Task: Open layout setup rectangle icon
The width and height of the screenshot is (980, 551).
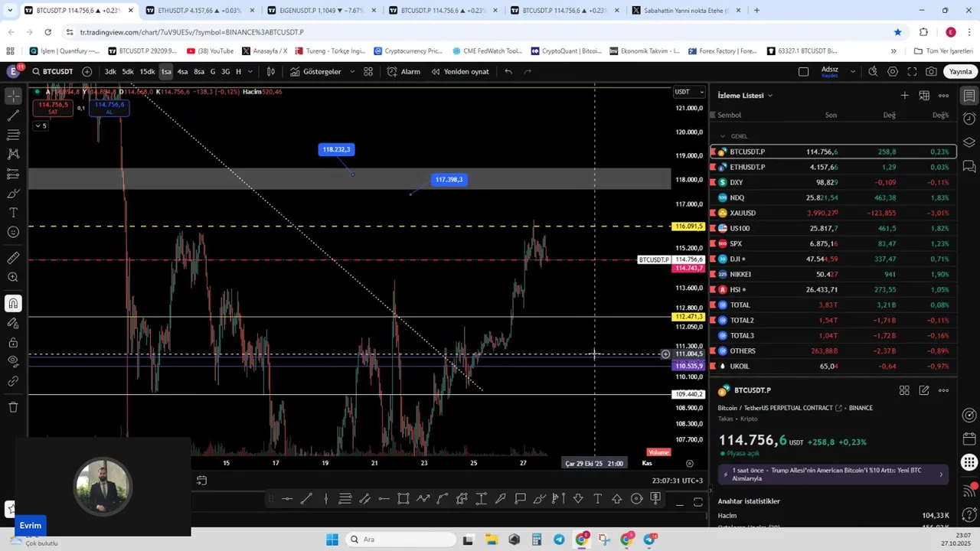Action: tap(803, 71)
